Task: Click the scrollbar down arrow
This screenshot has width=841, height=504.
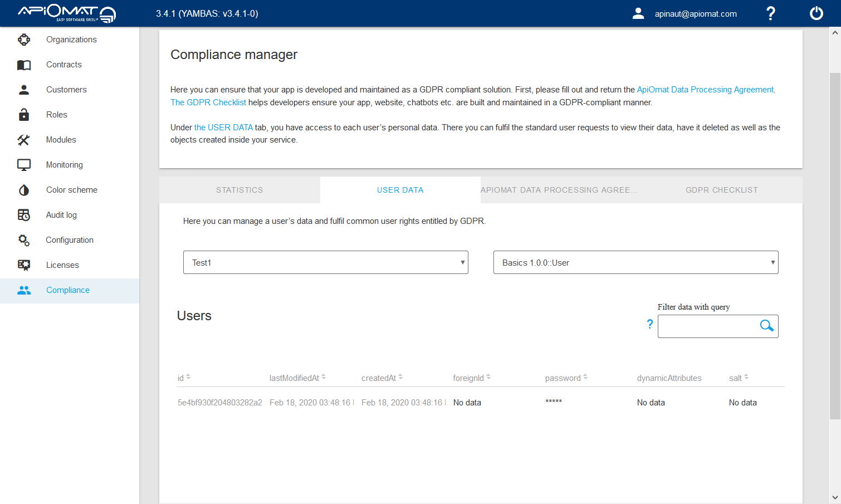Action: (x=835, y=498)
